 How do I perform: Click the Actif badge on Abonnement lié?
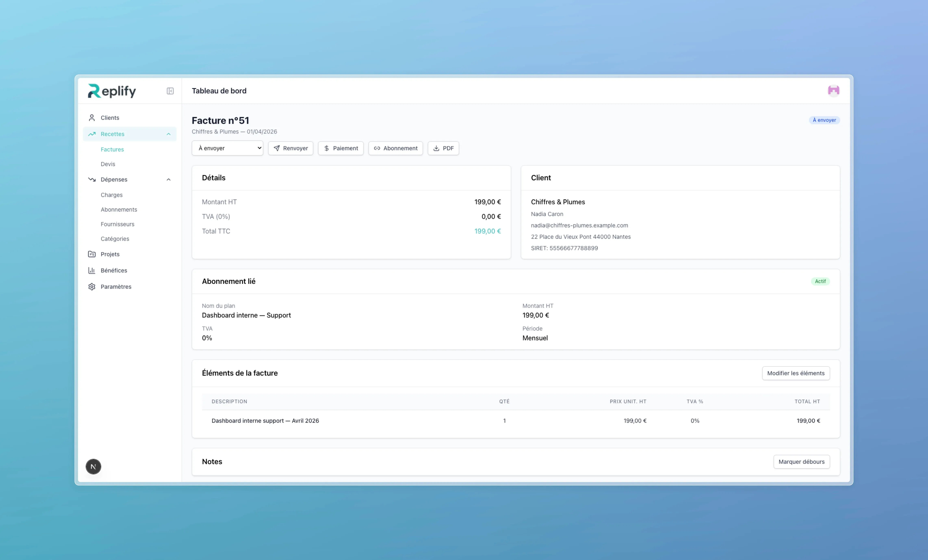[x=820, y=281]
